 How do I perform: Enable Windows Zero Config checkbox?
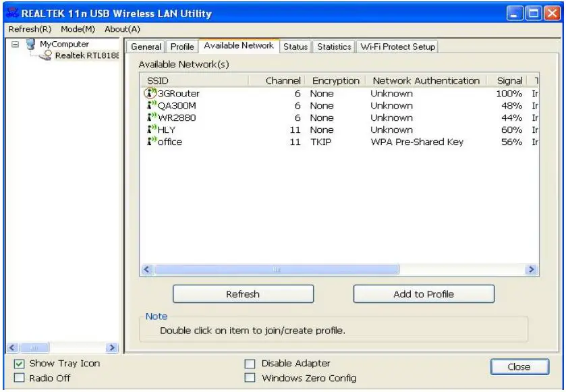pos(250,379)
